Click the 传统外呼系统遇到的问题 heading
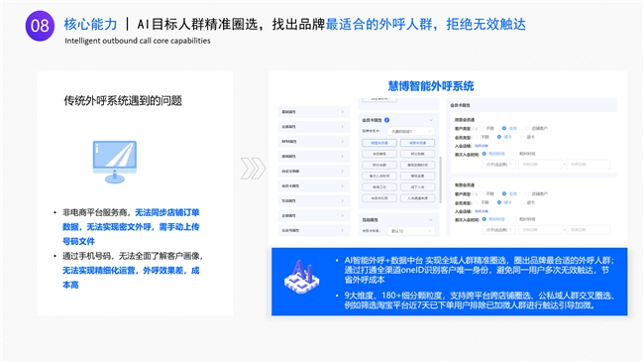Screen dimensions: 644x362 [123, 101]
